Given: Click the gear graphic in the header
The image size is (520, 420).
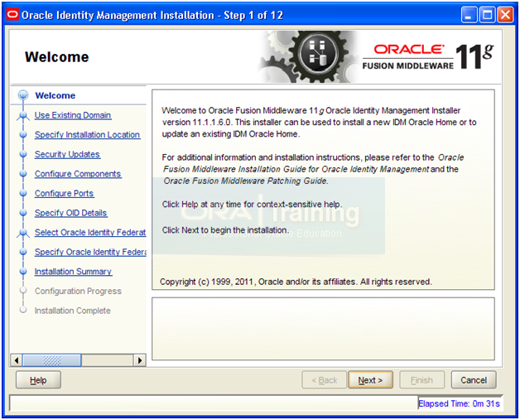Looking at the screenshot, I should pyautogui.click(x=308, y=56).
